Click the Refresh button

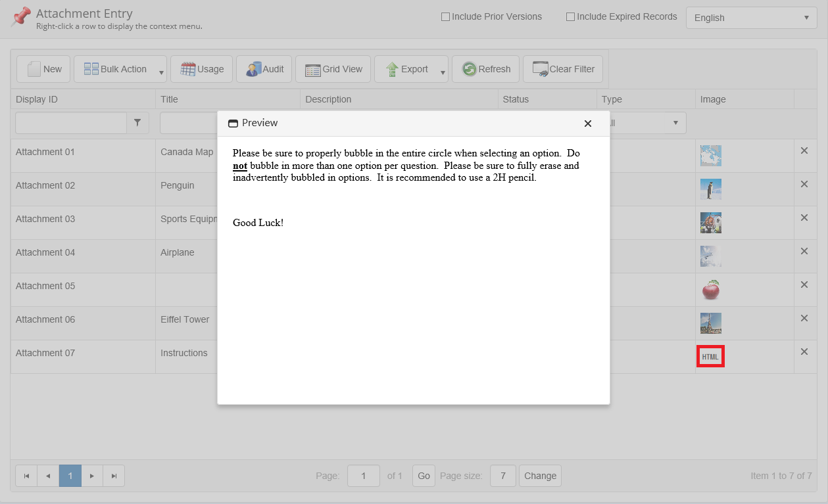tap(485, 69)
